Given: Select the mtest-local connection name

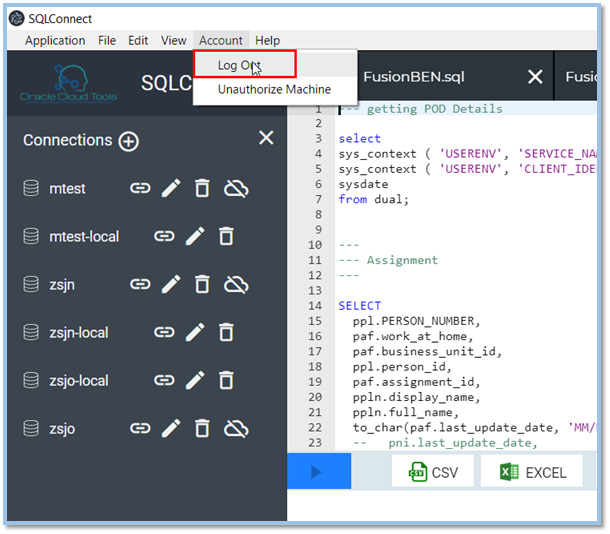Looking at the screenshot, I should [x=84, y=236].
